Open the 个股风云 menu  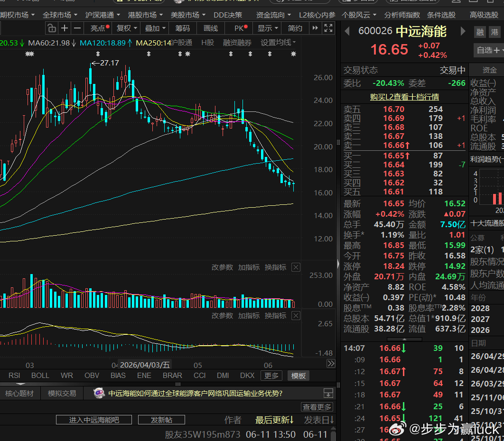pos(359,15)
